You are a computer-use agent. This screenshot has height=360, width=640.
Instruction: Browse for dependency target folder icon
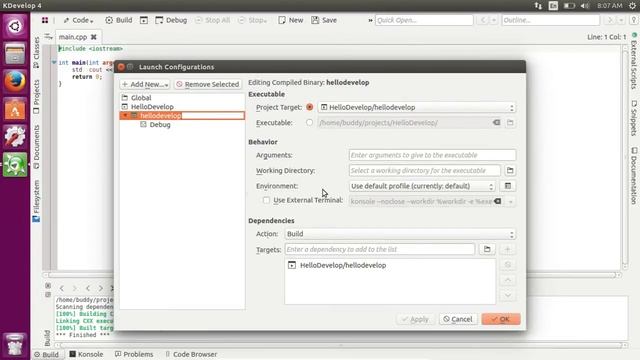click(487, 249)
